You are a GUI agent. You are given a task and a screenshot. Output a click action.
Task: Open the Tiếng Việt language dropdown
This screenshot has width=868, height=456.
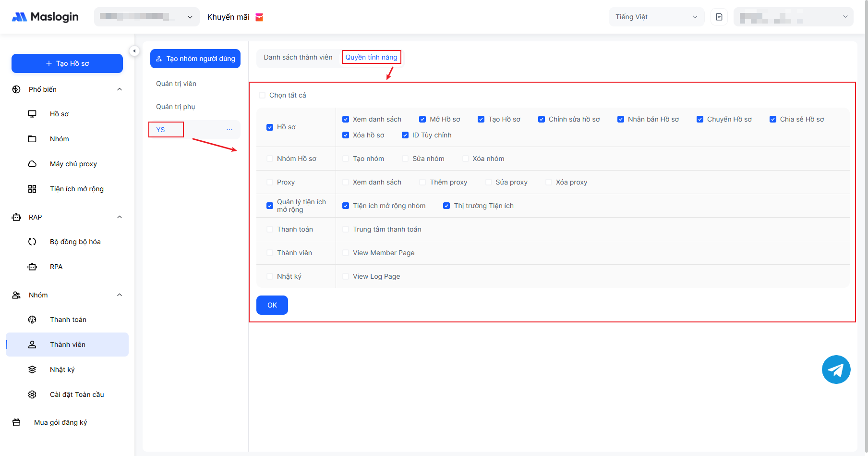656,17
